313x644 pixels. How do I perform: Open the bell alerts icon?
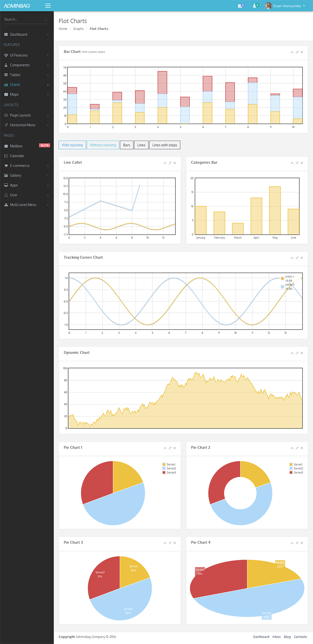coord(255,6)
